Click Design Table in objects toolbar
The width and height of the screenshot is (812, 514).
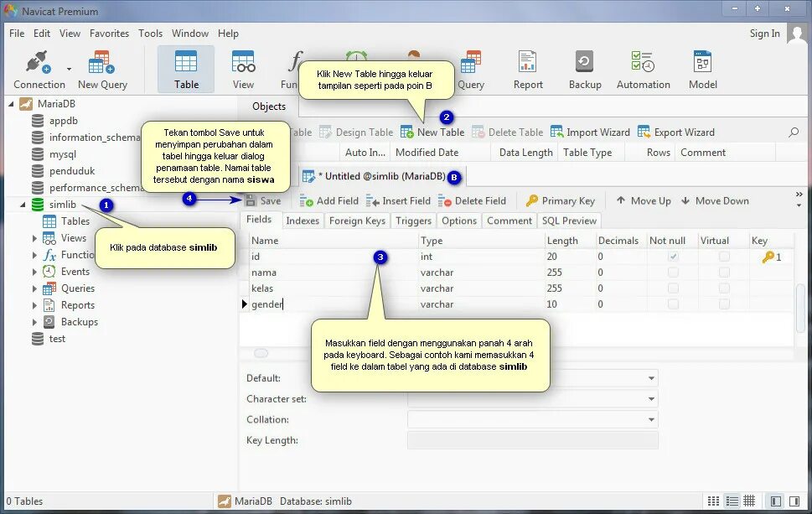[x=356, y=132]
